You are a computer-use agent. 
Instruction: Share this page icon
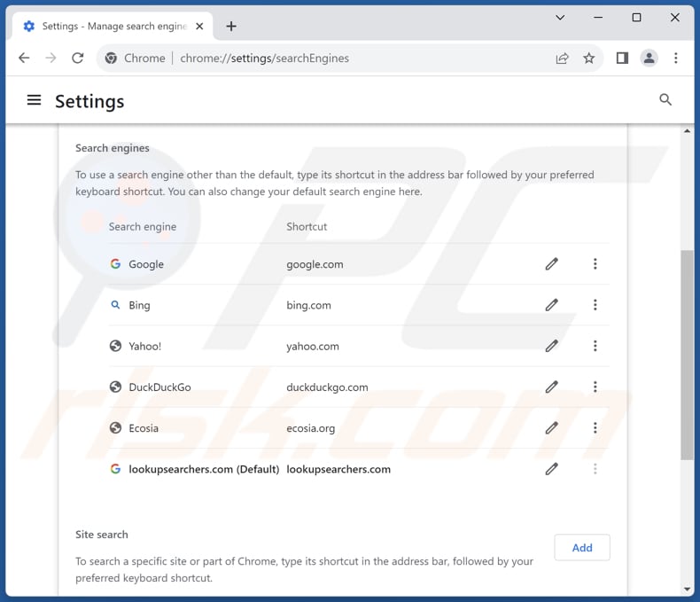click(x=562, y=59)
